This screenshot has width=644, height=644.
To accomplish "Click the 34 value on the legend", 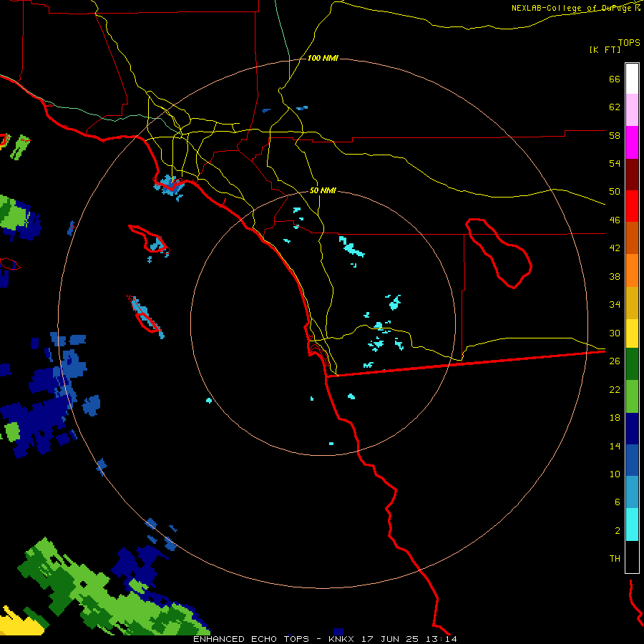I will [615, 305].
